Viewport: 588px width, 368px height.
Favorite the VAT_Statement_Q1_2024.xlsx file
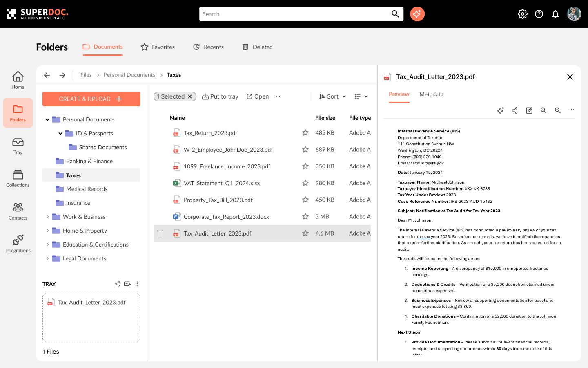pos(305,183)
